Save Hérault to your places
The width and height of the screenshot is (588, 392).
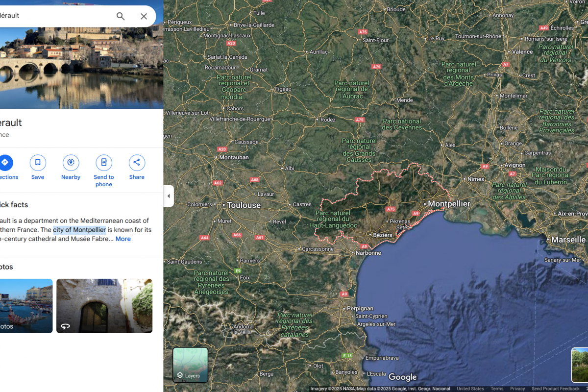(x=38, y=163)
